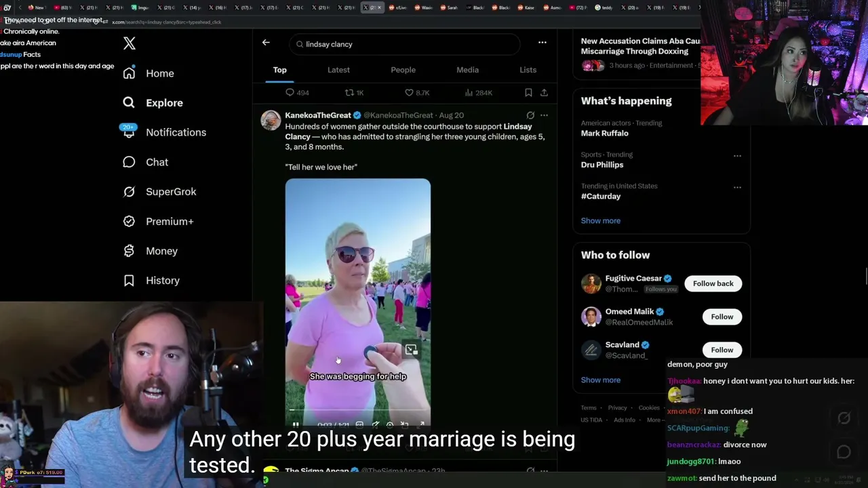Open the Premium+ badge icon in sidebar

[x=129, y=221]
